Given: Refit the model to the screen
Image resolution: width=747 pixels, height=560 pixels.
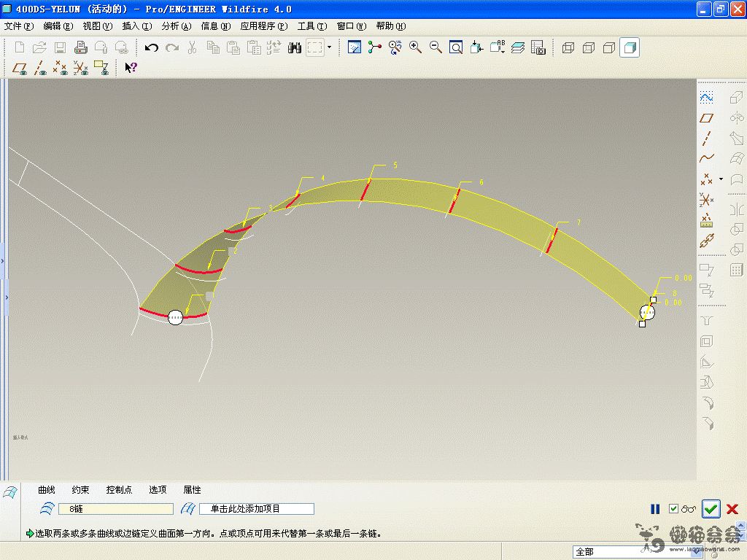Looking at the screenshot, I should click(x=456, y=47).
